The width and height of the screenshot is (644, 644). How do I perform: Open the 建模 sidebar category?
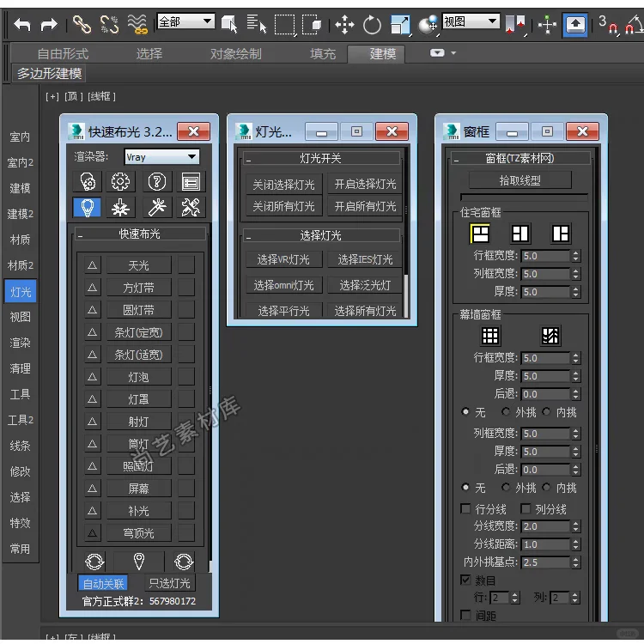pos(20,188)
